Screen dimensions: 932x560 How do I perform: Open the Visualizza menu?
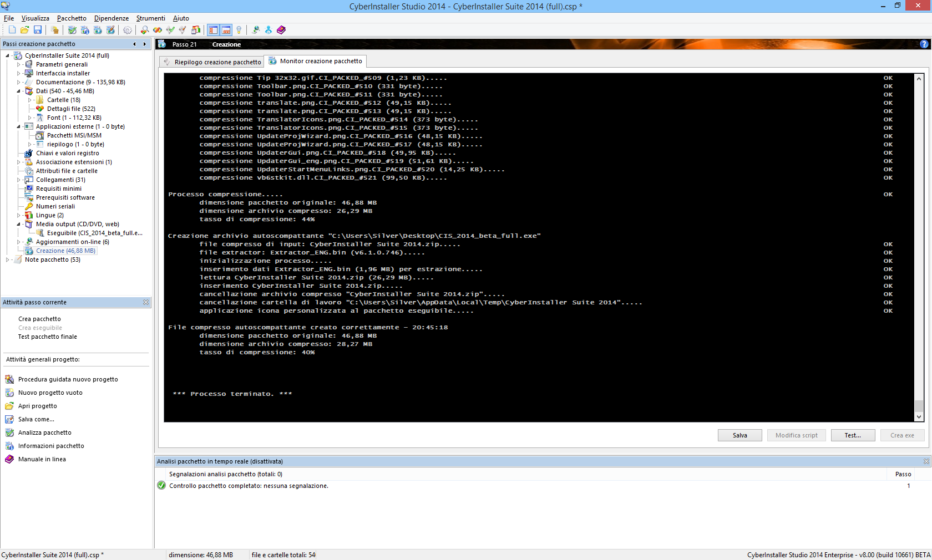(36, 18)
